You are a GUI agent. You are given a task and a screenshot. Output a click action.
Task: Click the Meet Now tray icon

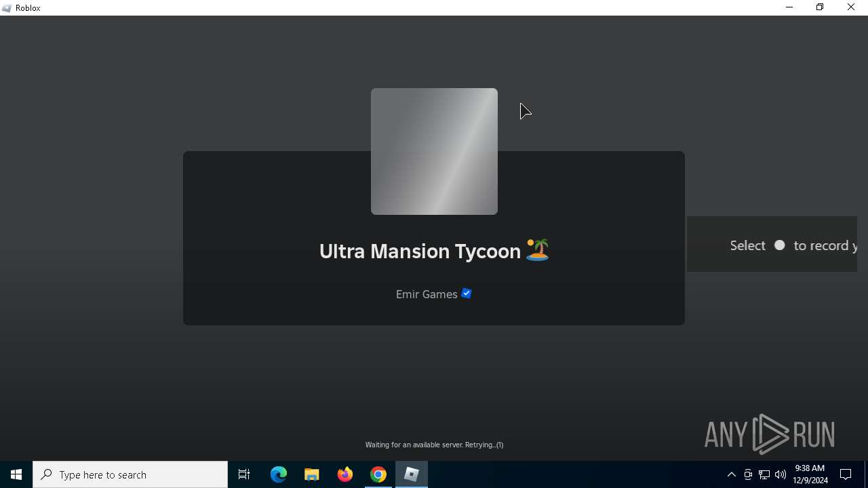748,474
